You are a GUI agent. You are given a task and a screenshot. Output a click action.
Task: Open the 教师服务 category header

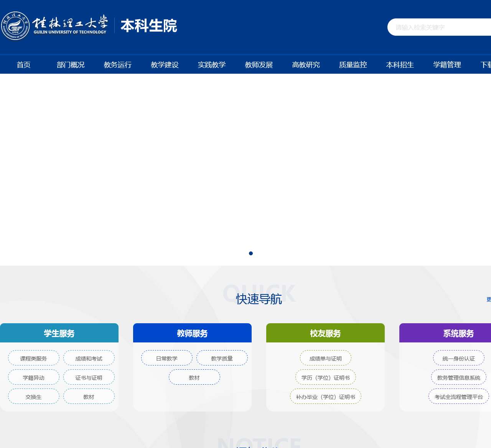[x=192, y=333]
